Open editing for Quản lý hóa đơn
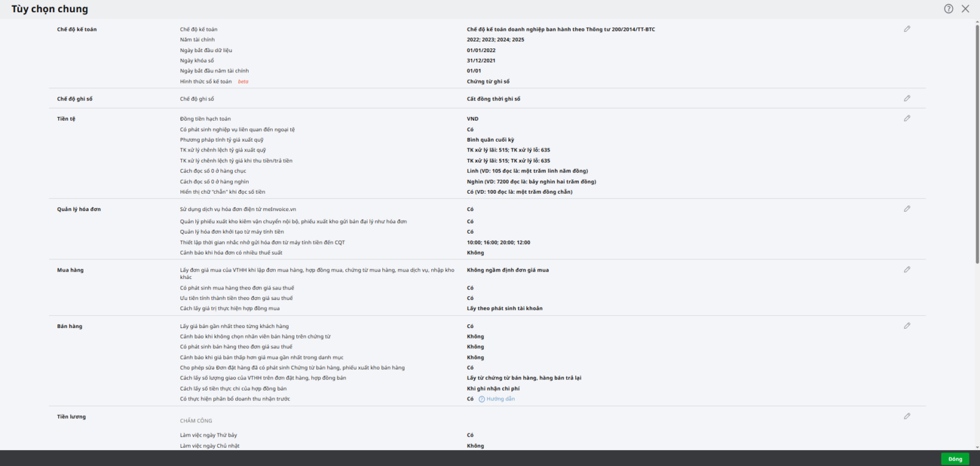This screenshot has width=980, height=466. tap(907, 208)
